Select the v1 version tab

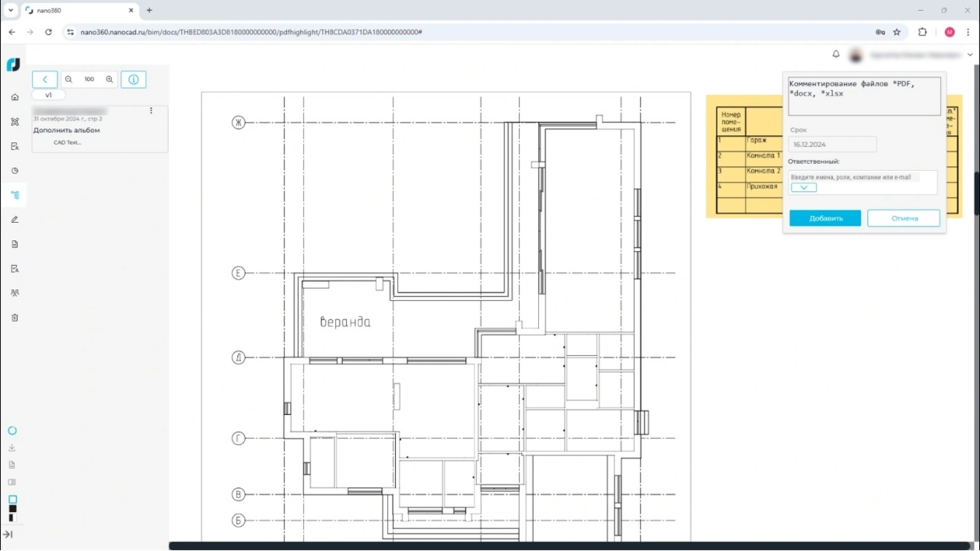pos(48,95)
